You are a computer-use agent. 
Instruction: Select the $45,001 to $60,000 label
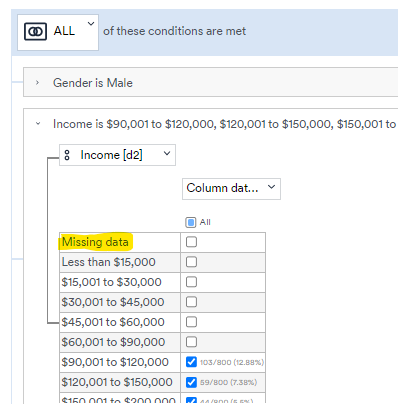(113, 322)
